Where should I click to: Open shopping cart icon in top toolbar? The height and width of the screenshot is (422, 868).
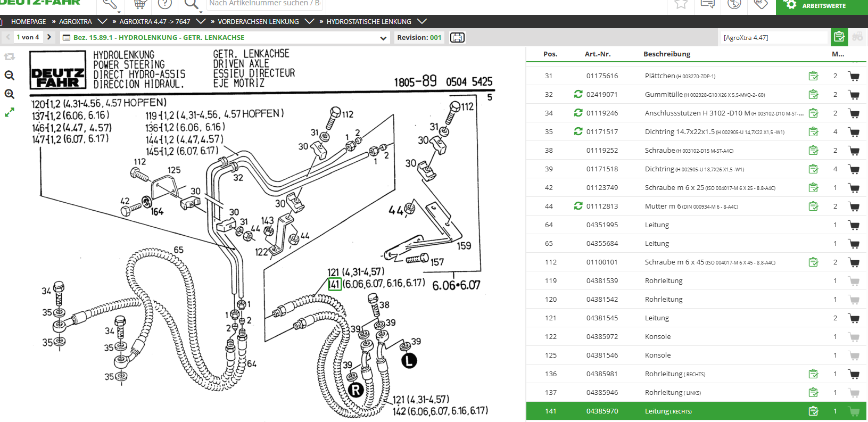point(139,5)
